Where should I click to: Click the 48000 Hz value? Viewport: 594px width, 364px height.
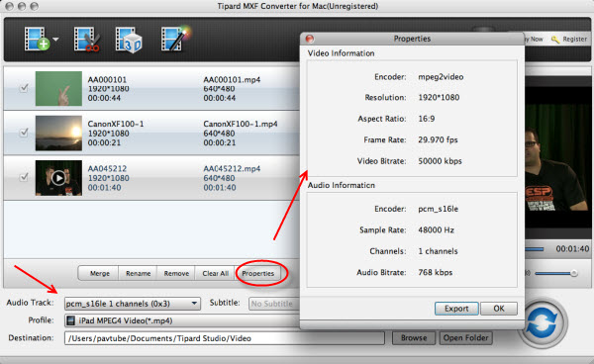click(x=436, y=229)
